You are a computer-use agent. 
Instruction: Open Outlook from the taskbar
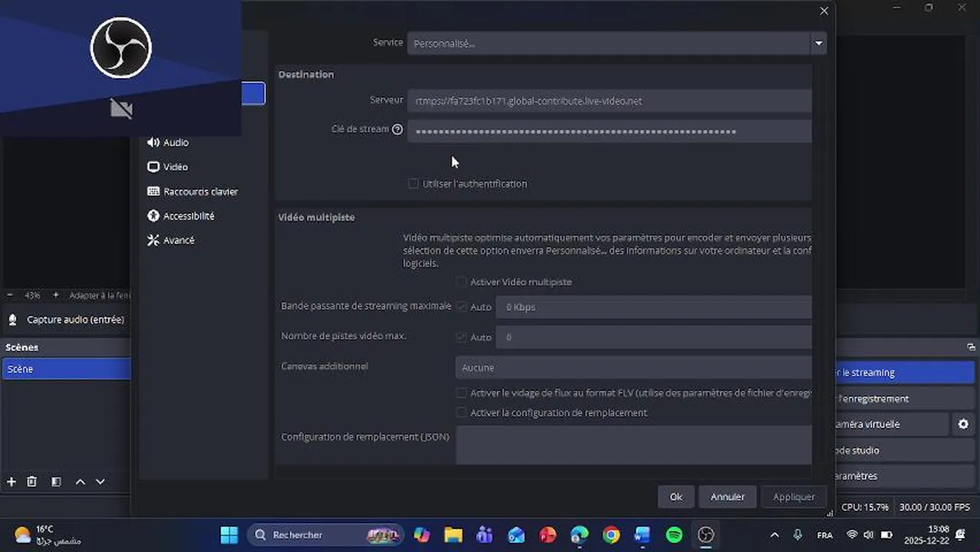516,534
